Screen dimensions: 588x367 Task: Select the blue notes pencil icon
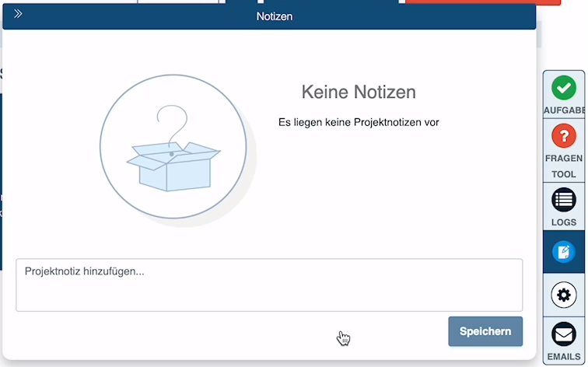click(564, 252)
